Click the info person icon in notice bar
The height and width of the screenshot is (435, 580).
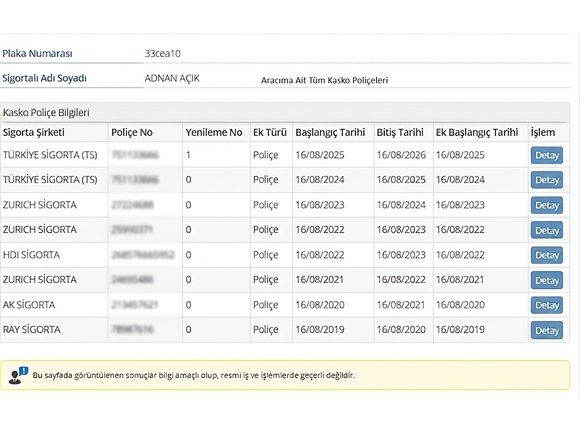point(18,375)
